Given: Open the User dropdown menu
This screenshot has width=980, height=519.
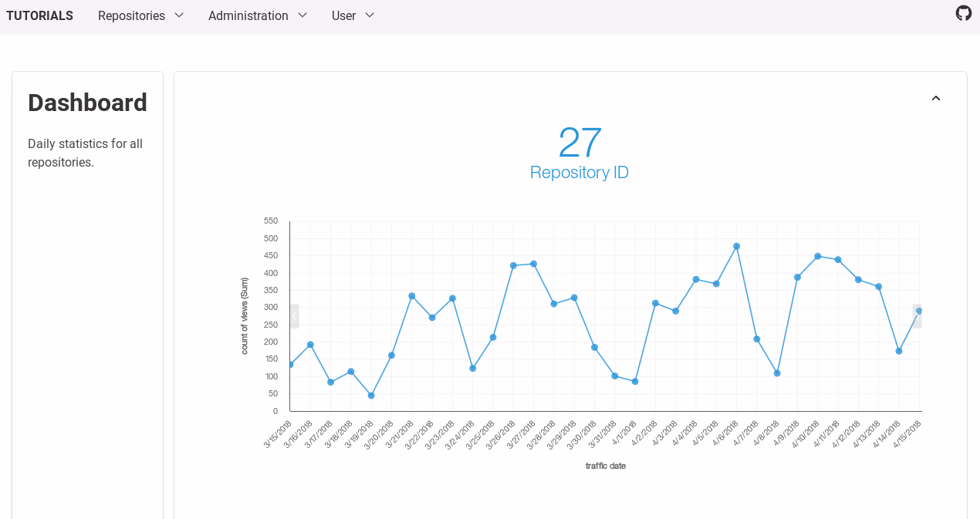Looking at the screenshot, I should point(353,15).
